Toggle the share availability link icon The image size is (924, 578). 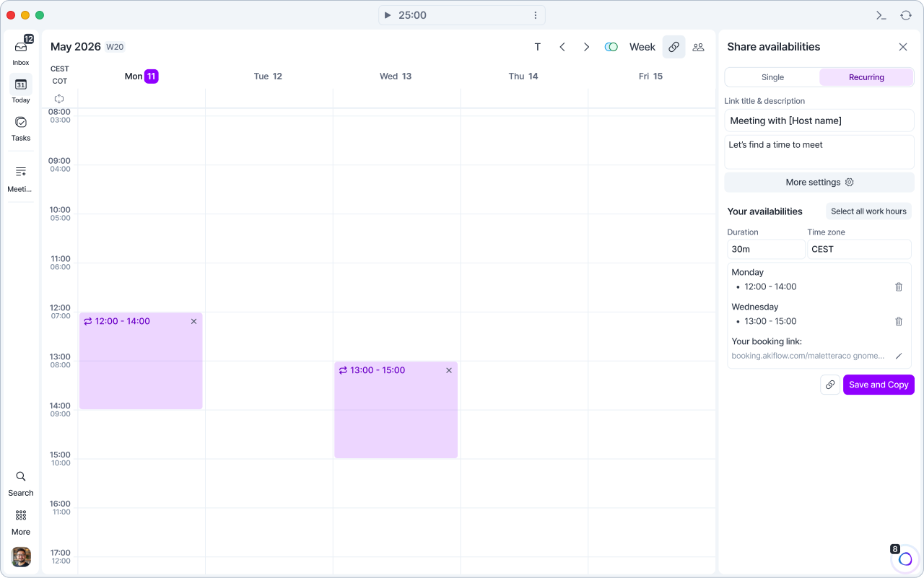(x=674, y=47)
